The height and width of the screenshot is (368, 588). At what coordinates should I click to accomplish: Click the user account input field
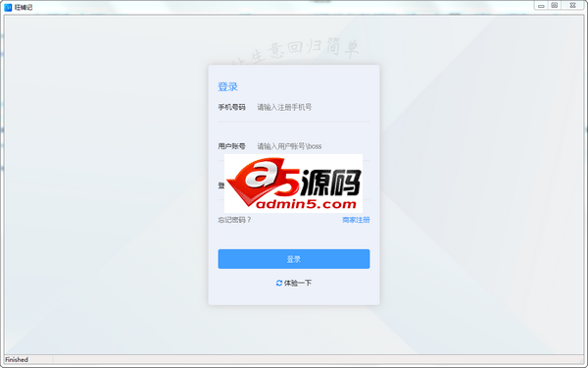pos(313,146)
